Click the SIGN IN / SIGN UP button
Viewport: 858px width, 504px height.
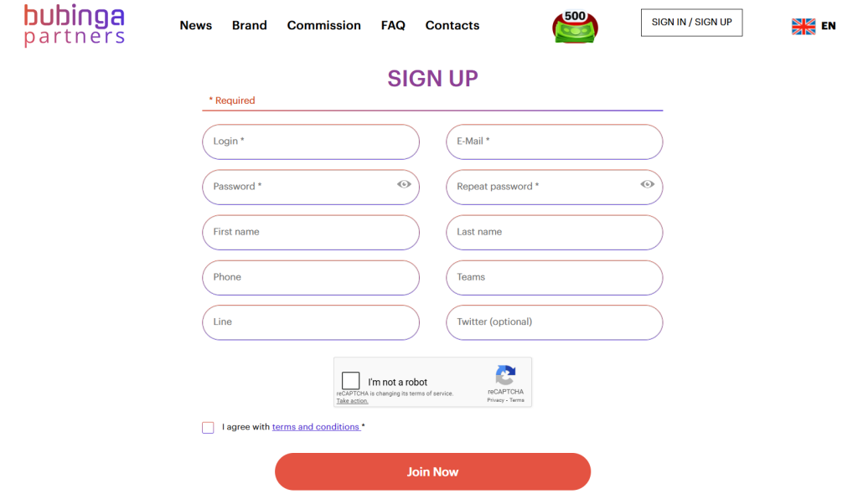691,23
